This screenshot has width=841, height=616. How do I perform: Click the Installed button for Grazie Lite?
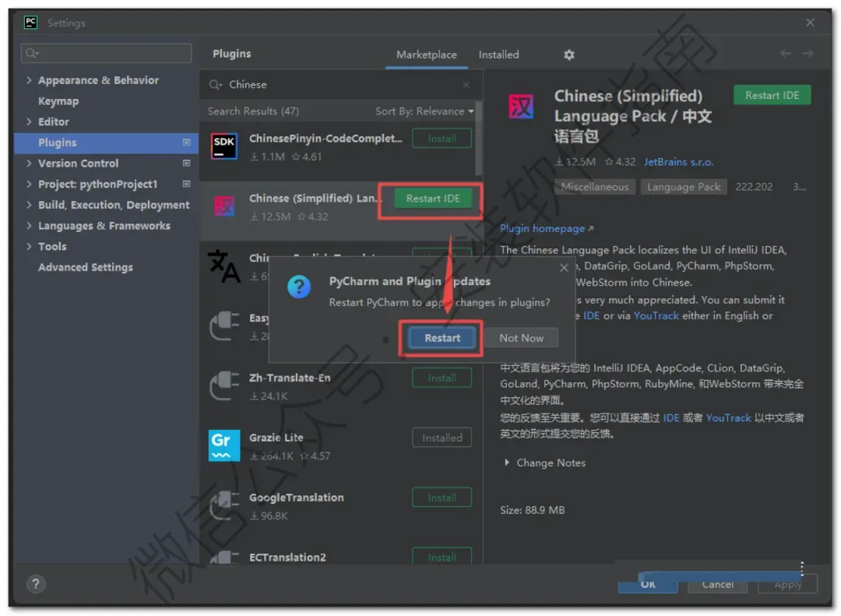pos(442,438)
